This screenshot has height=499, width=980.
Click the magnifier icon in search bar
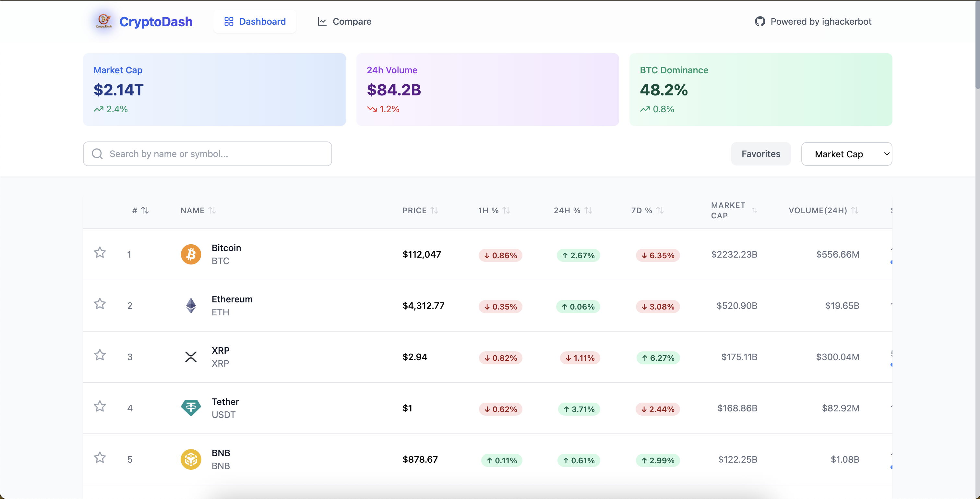pyautogui.click(x=97, y=153)
